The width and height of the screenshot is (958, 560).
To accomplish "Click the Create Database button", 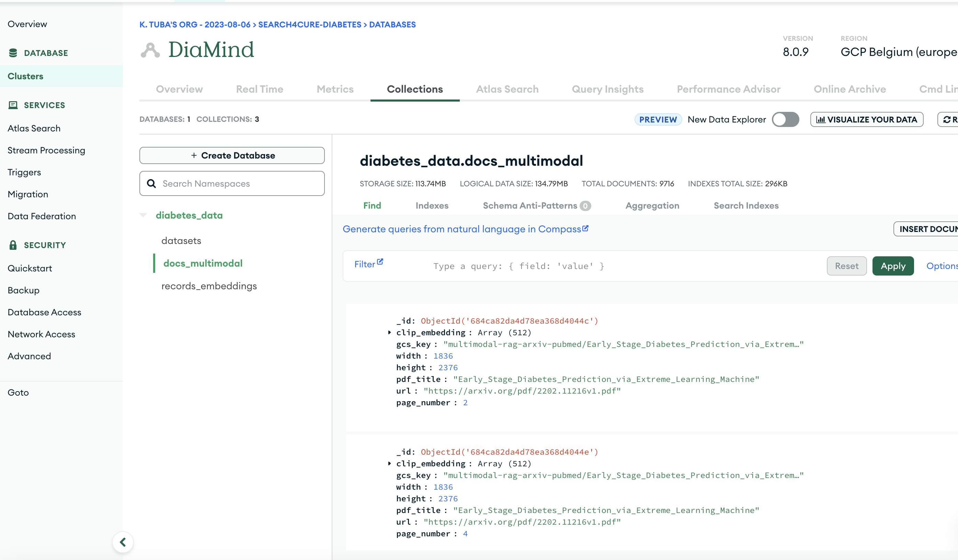I will [x=232, y=155].
